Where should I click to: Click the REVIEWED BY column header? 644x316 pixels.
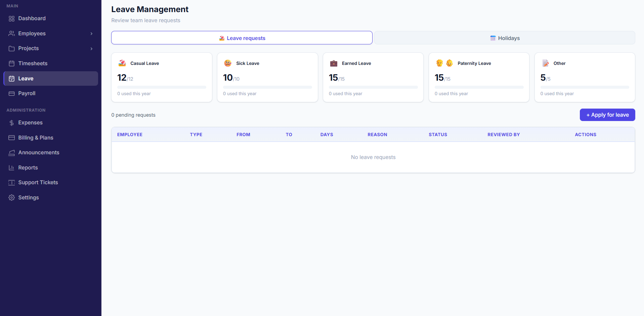504,134
